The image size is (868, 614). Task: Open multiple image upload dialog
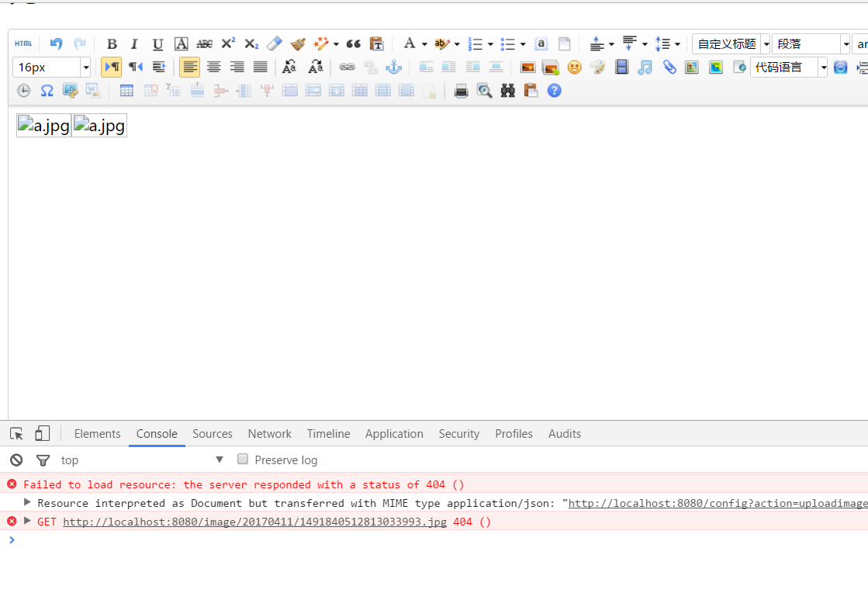551,67
